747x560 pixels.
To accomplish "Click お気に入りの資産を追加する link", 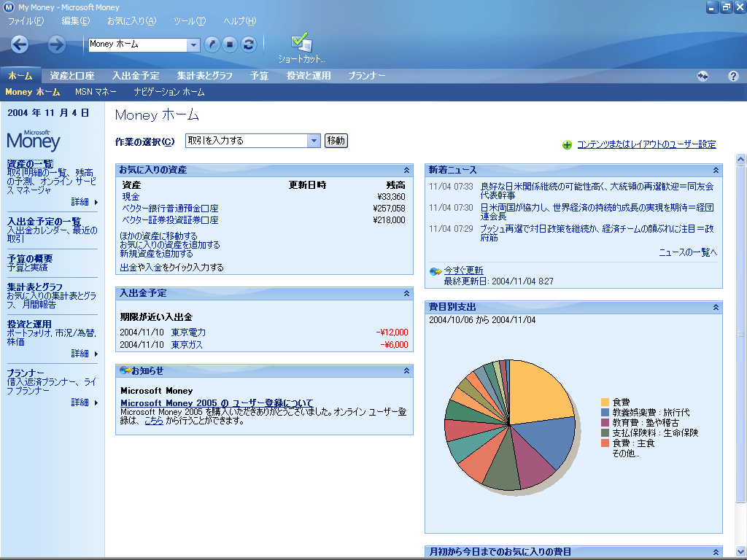I will pyautogui.click(x=170, y=245).
